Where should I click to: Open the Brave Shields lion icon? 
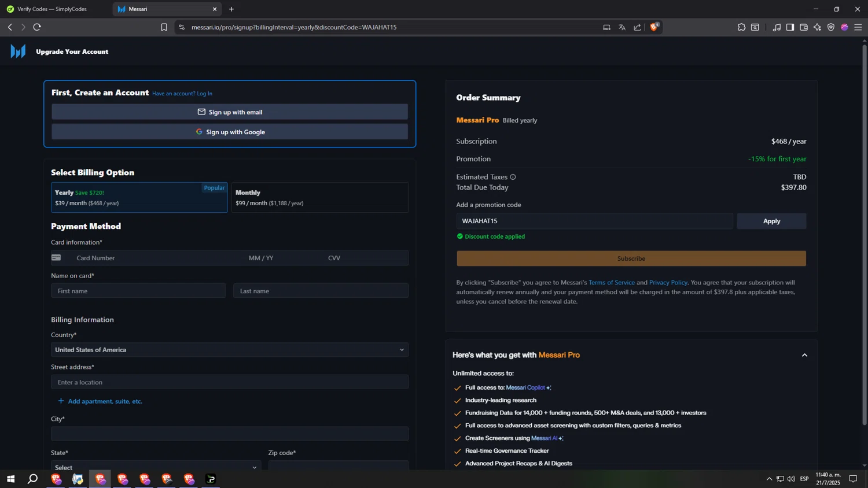654,27
